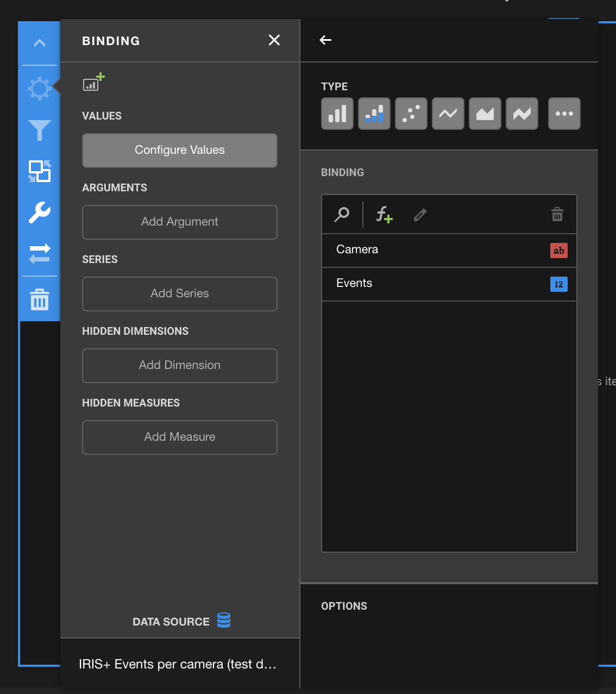Go back with the left arrow

[x=325, y=40]
